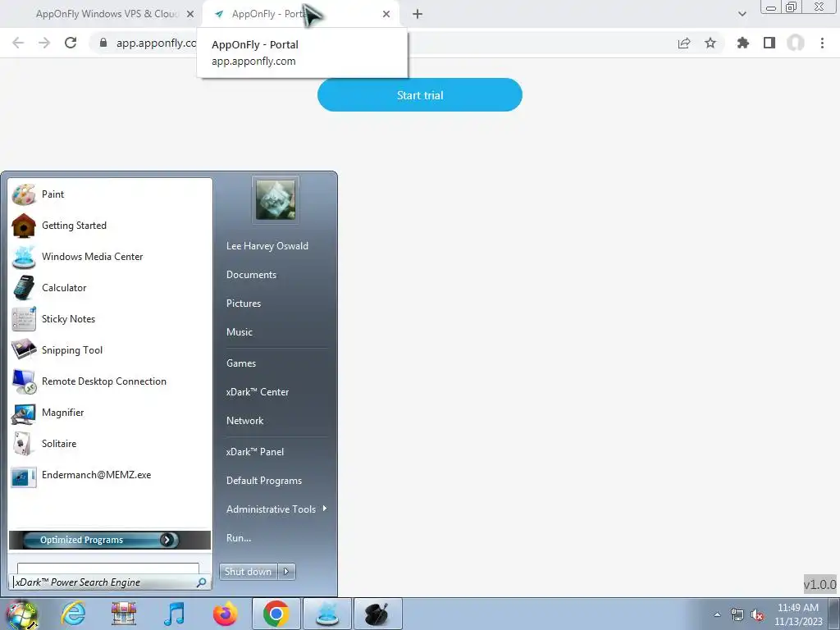Expand Administrative Tools submenu
The height and width of the screenshot is (630, 840).
pyautogui.click(x=276, y=509)
